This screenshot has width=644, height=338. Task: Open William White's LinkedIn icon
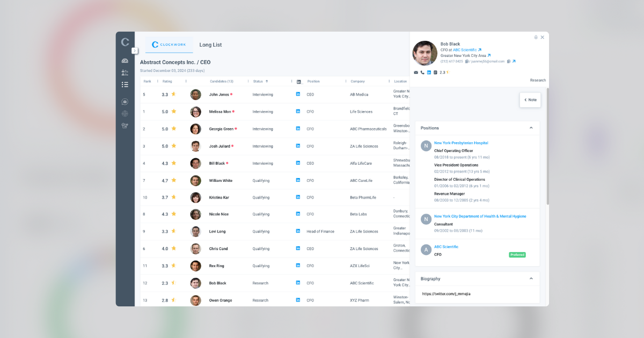tap(298, 181)
